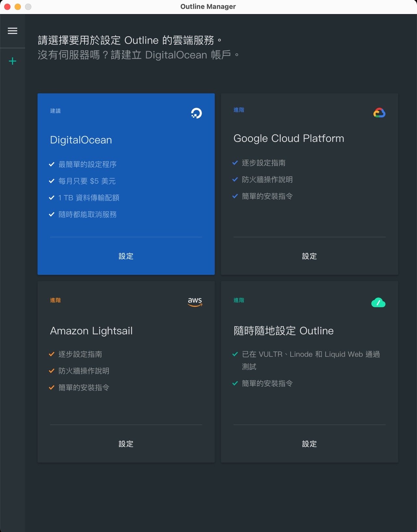The width and height of the screenshot is (417, 532).
Task: Click the DigitalOcean logo icon
Action: [196, 113]
